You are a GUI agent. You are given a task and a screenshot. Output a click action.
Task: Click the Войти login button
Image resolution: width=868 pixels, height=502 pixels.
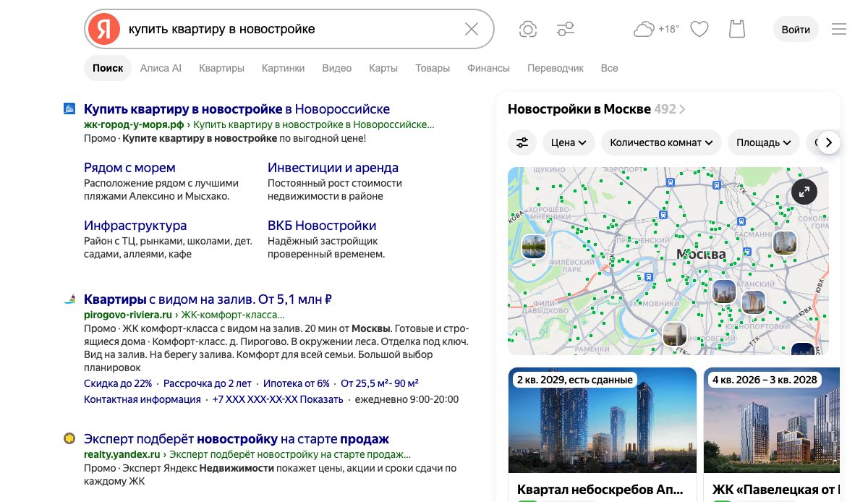[796, 30]
